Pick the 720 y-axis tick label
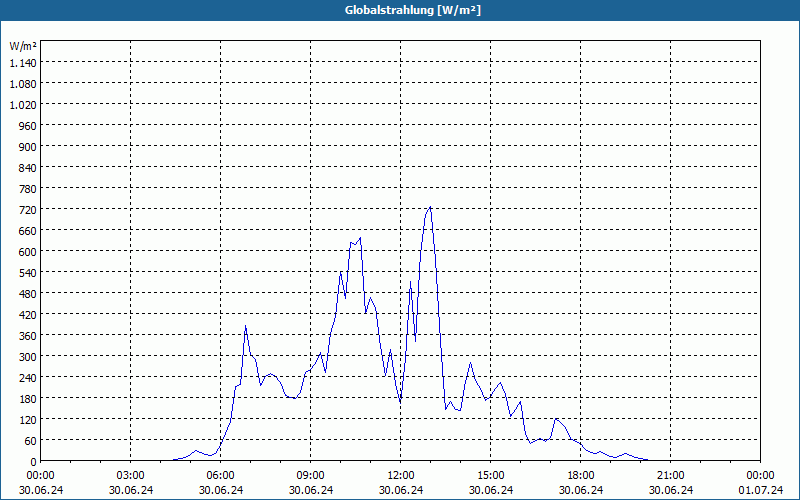The height and width of the screenshot is (500, 800). pos(28,210)
